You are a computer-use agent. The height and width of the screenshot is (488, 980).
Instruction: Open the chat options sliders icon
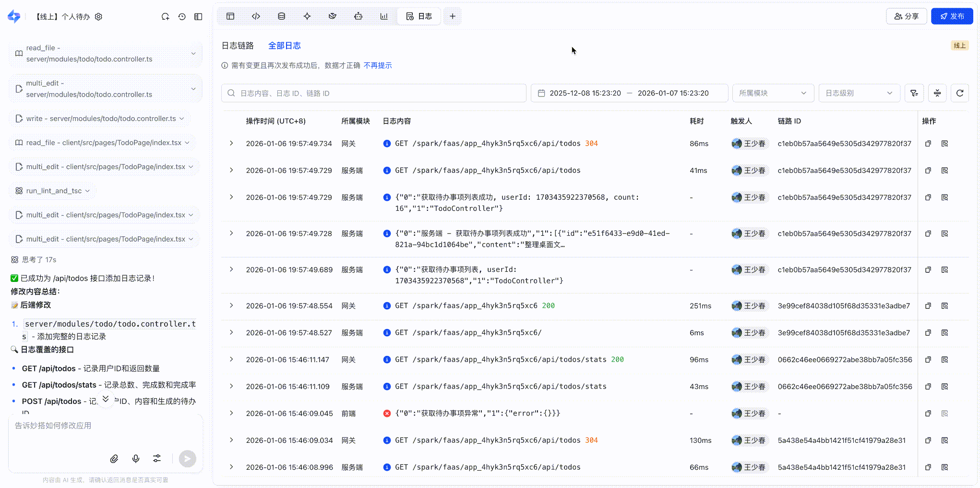(157, 459)
